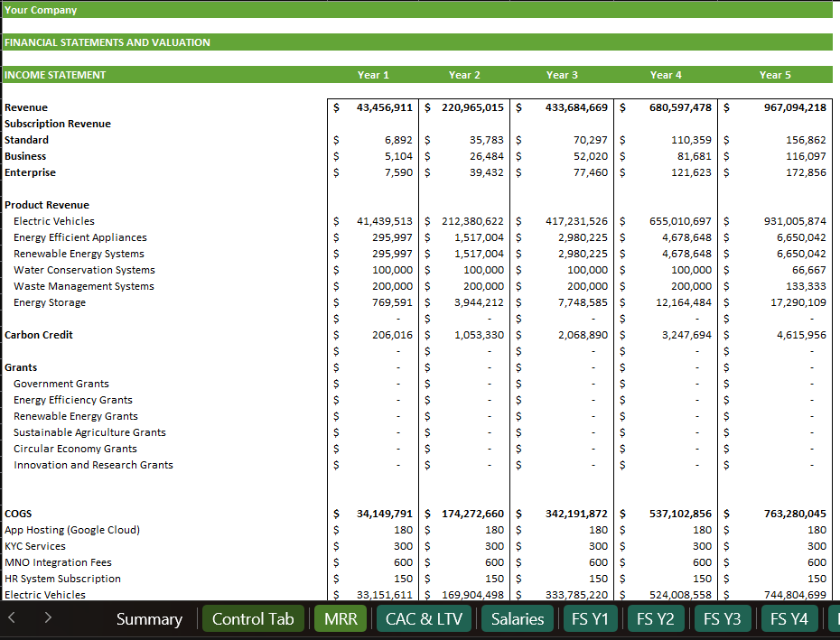Select the FS Y2 tab

tap(656, 618)
